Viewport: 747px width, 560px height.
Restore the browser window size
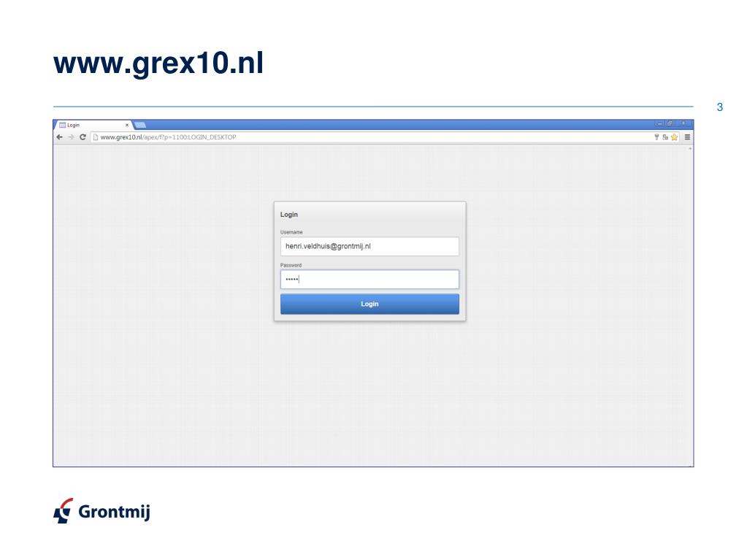[670, 123]
